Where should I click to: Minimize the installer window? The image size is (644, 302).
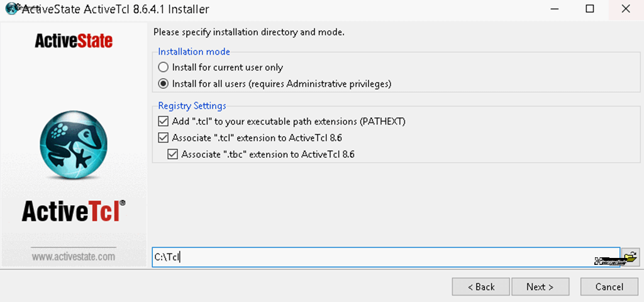pos(554,9)
